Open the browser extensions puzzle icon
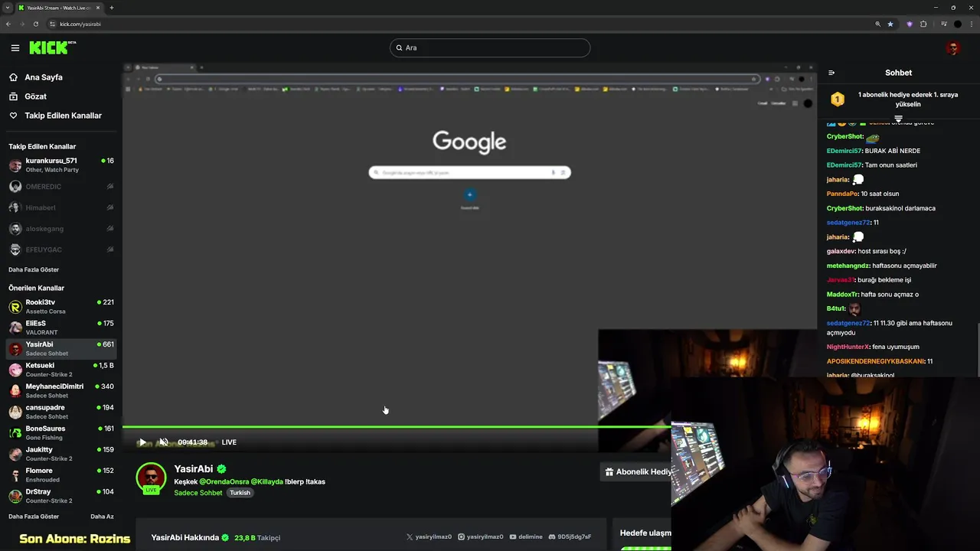 [x=923, y=24]
